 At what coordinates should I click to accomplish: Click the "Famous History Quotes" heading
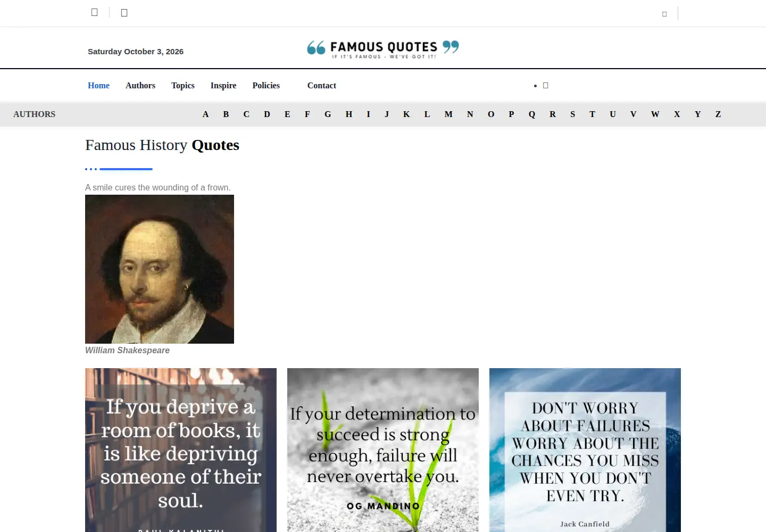(162, 145)
